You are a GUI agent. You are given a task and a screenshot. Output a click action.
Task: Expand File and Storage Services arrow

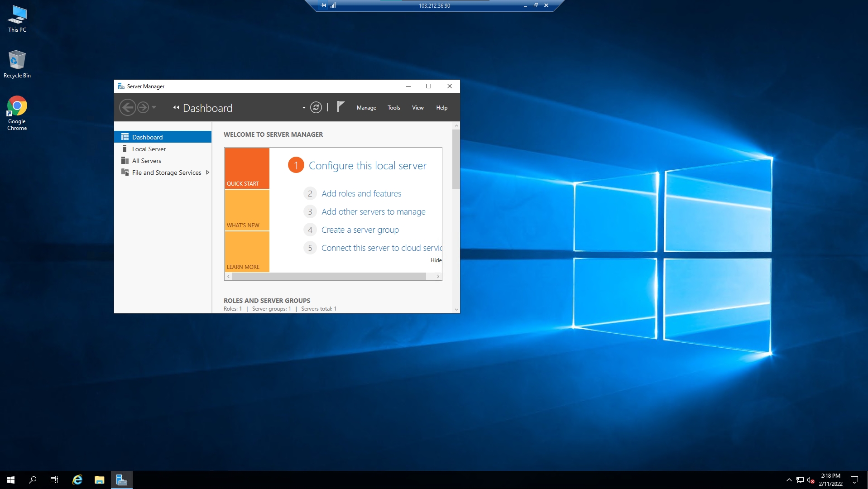pyautogui.click(x=207, y=173)
